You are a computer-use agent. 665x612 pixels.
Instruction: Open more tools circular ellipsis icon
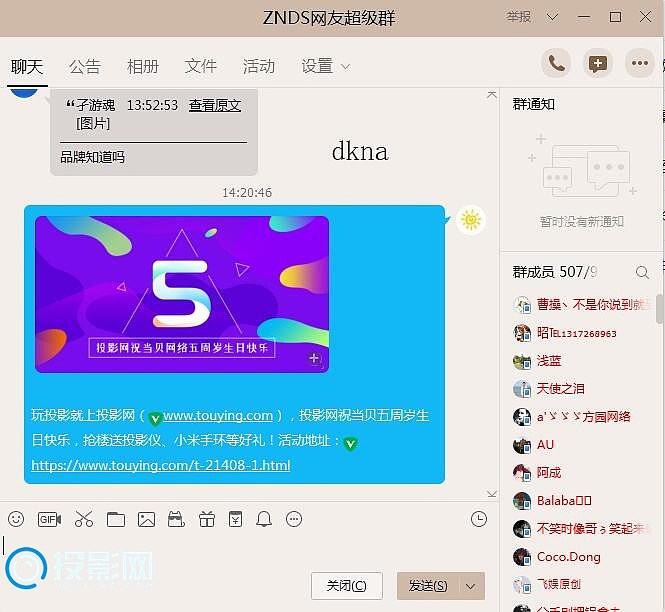(294, 519)
